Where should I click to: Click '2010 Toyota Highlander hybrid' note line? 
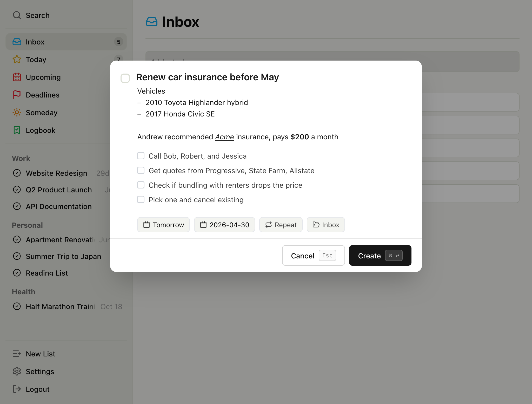(x=197, y=103)
